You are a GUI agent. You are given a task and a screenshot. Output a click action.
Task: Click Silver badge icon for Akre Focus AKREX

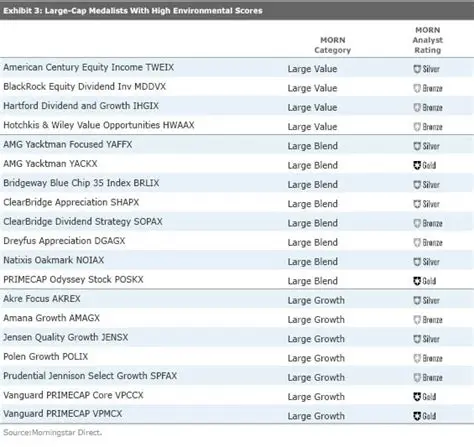417,300
